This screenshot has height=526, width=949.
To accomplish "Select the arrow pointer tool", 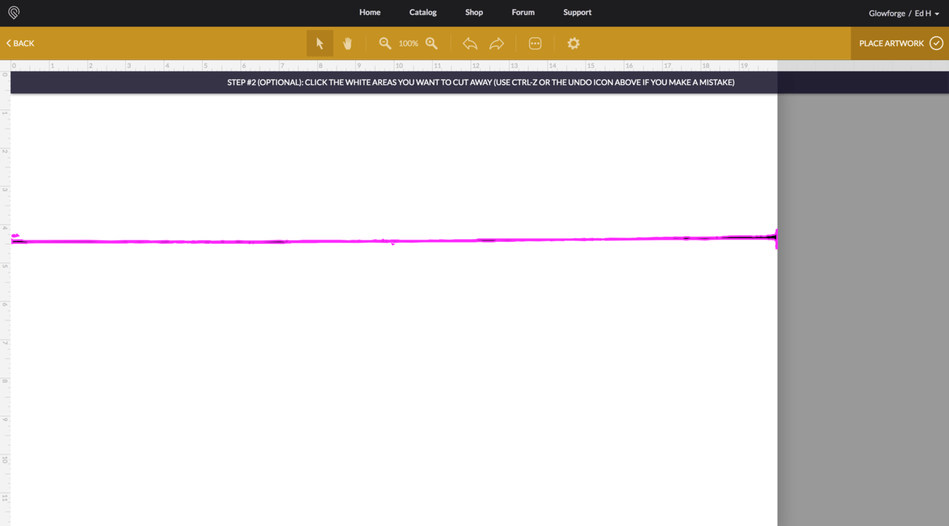I will click(x=320, y=43).
